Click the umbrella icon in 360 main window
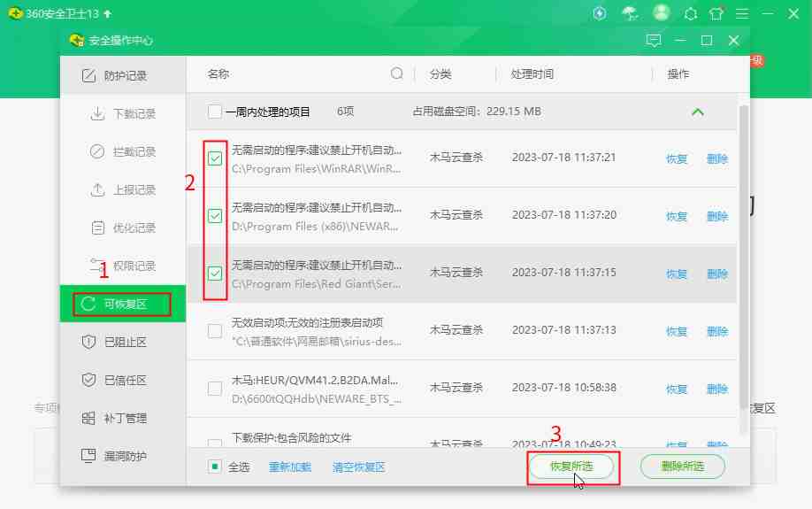 630,13
